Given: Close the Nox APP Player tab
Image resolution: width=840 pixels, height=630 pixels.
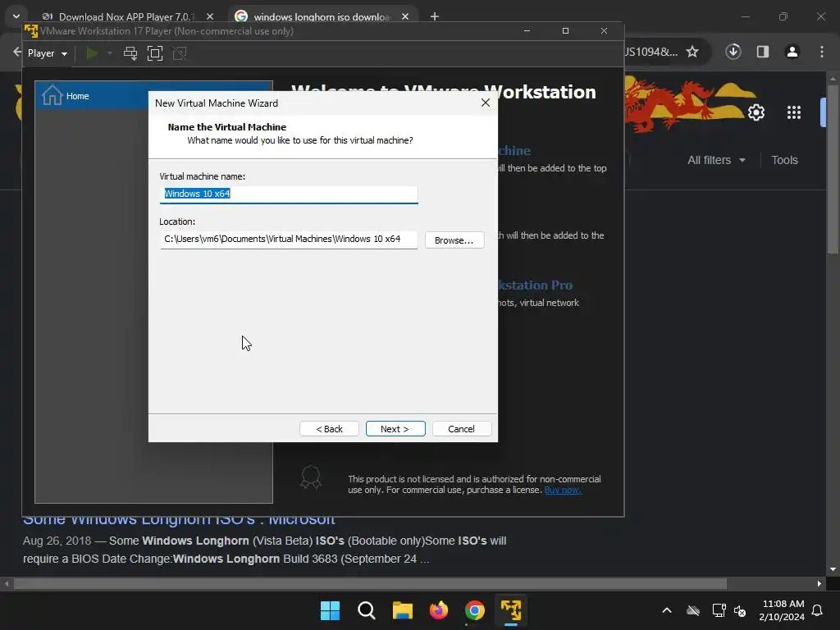Looking at the screenshot, I should click(210, 16).
